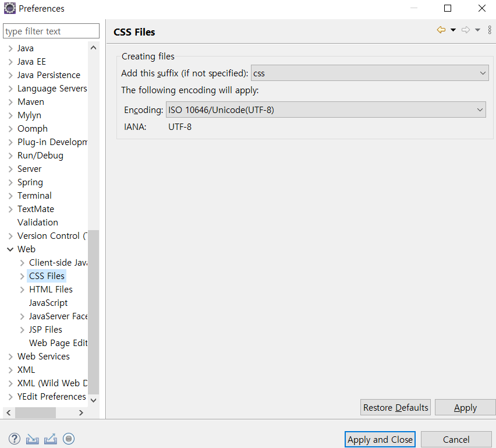The width and height of the screenshot is (496, 448).
Task: Expand the Java EE tree node
Action: [x=10, y=62]
